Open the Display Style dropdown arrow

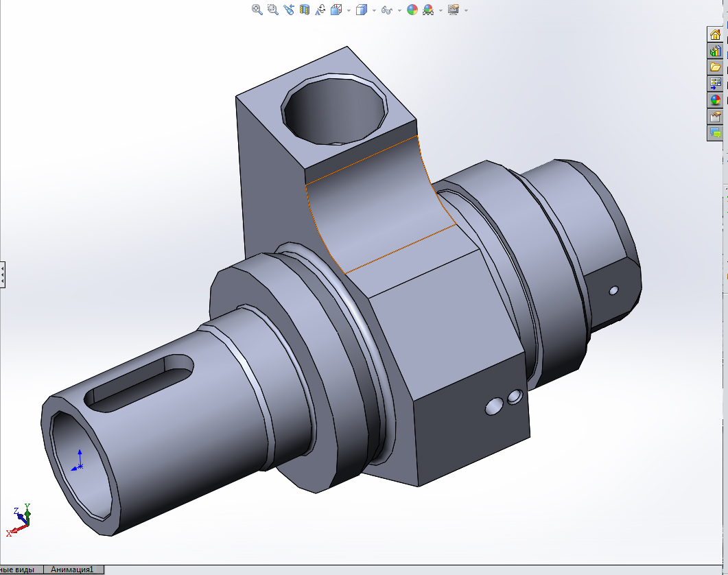pos(374,10)
